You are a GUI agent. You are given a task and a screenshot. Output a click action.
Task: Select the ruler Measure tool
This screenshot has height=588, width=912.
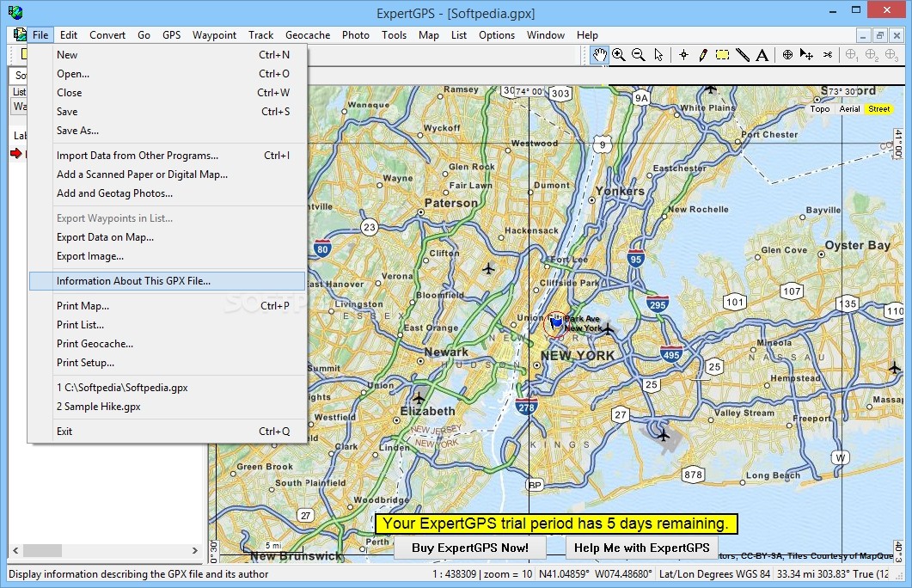coord(742,55)
